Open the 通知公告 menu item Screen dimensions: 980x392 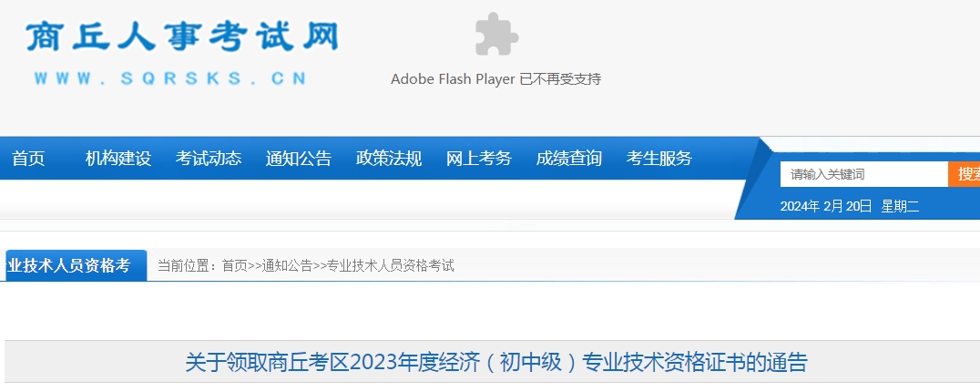(298, 159)
